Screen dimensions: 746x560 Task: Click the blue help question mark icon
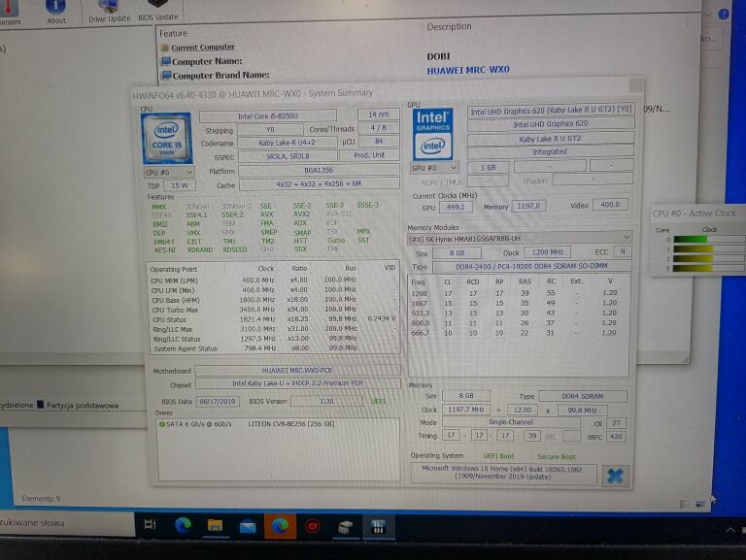click(x=724, y=15)
